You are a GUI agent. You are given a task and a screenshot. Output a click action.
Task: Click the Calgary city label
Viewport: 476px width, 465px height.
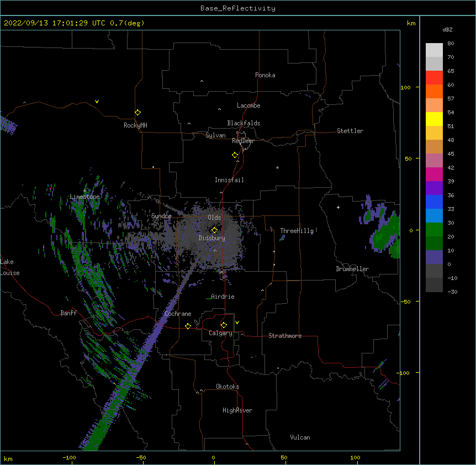(221, 333)
